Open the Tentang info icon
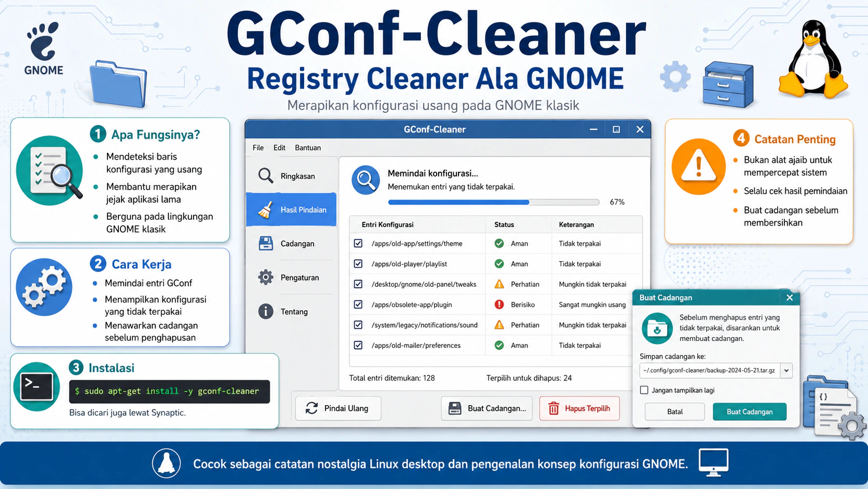The image size is (868, 489). pos(266,311)
